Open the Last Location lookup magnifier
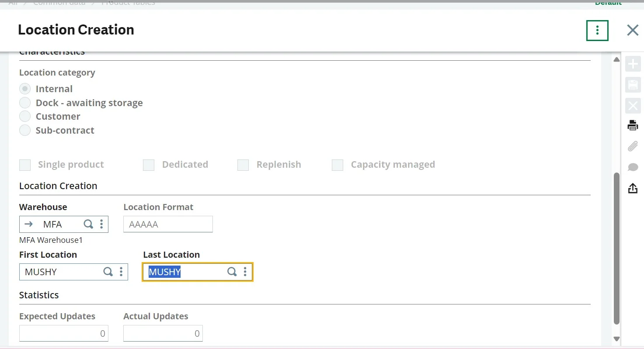The height and width of the screenshot is (349, 644). coord(232,272)
